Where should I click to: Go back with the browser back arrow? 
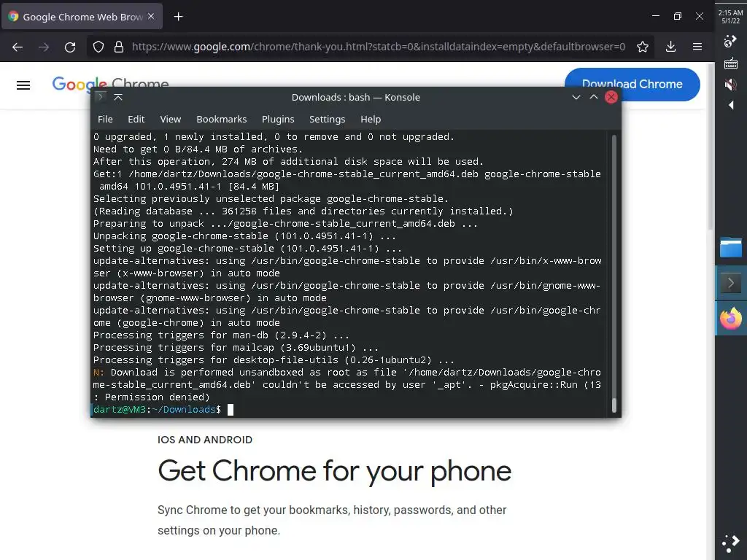[x=18, y=47]
